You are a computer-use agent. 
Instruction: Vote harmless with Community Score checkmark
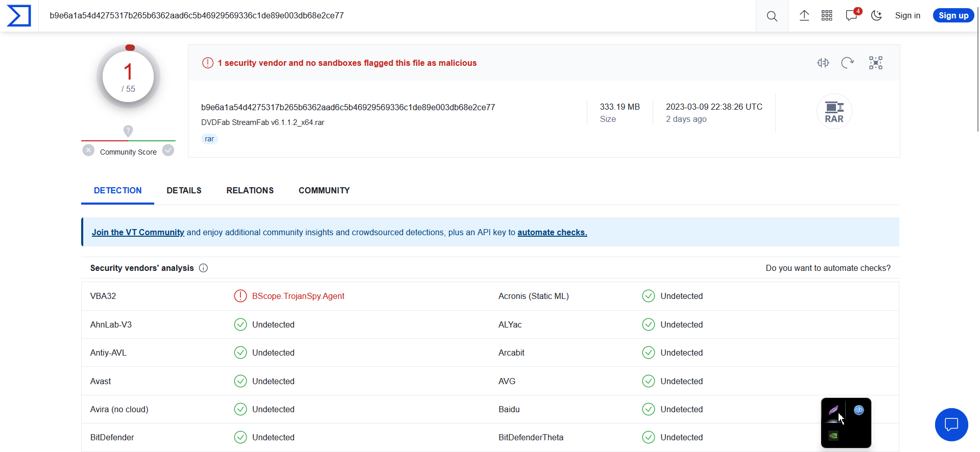click(168, 150)
